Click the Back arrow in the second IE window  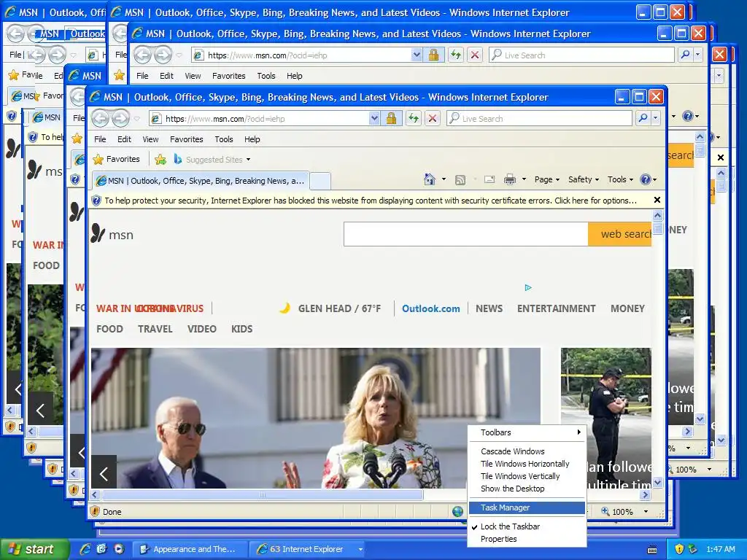point(142,55)
